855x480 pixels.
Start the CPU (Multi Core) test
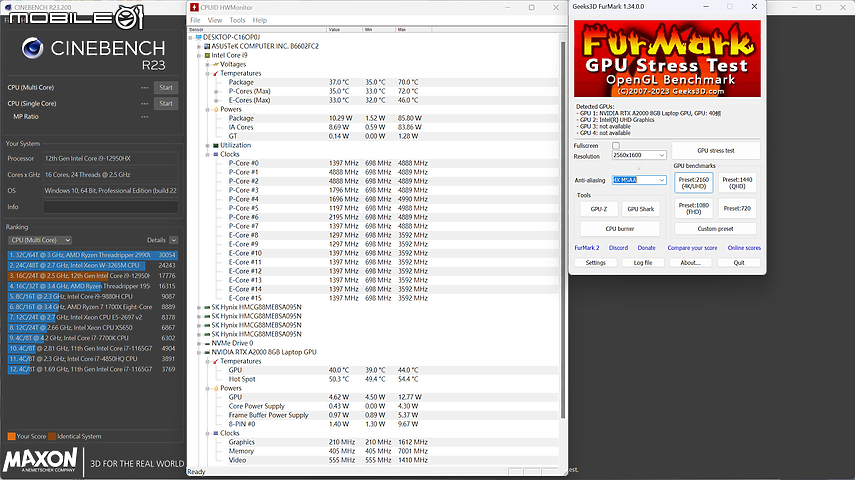tap(166, 87)
